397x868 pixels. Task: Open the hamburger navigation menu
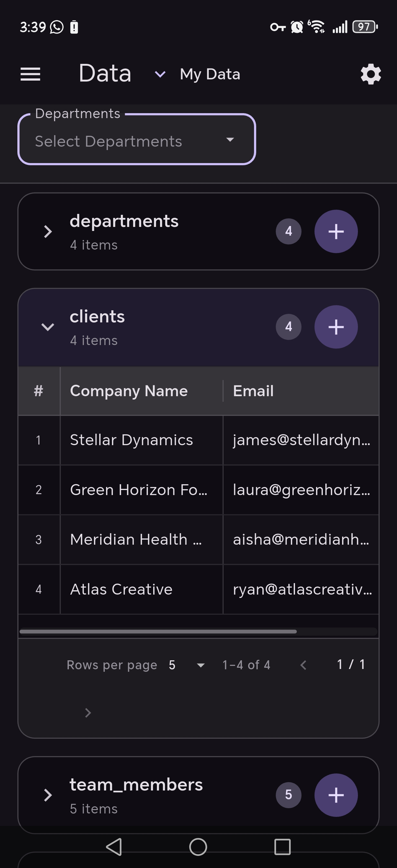click(30, 74)
